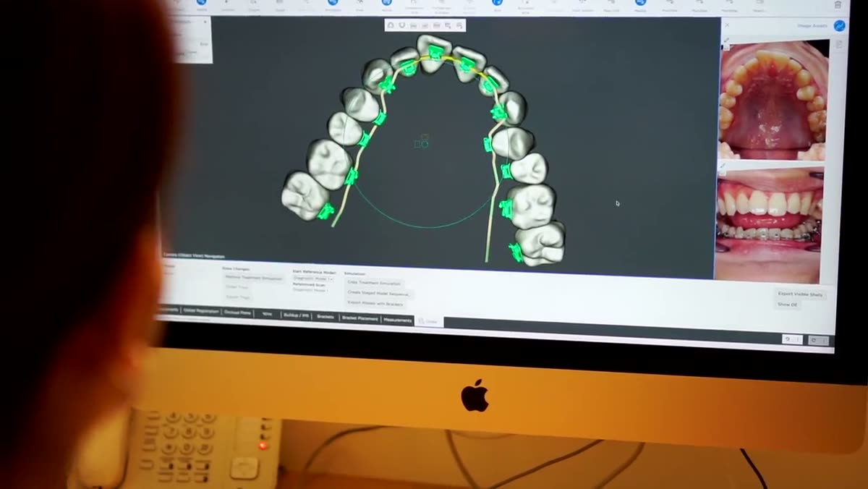Click the Copy Treatment Simulation button

[374, 283]
